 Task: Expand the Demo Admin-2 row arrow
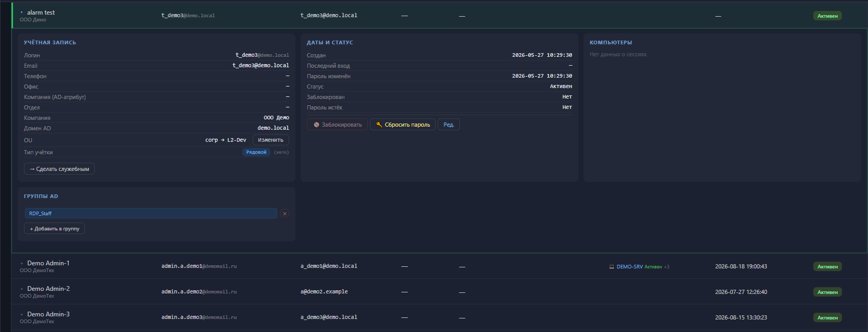21,289
